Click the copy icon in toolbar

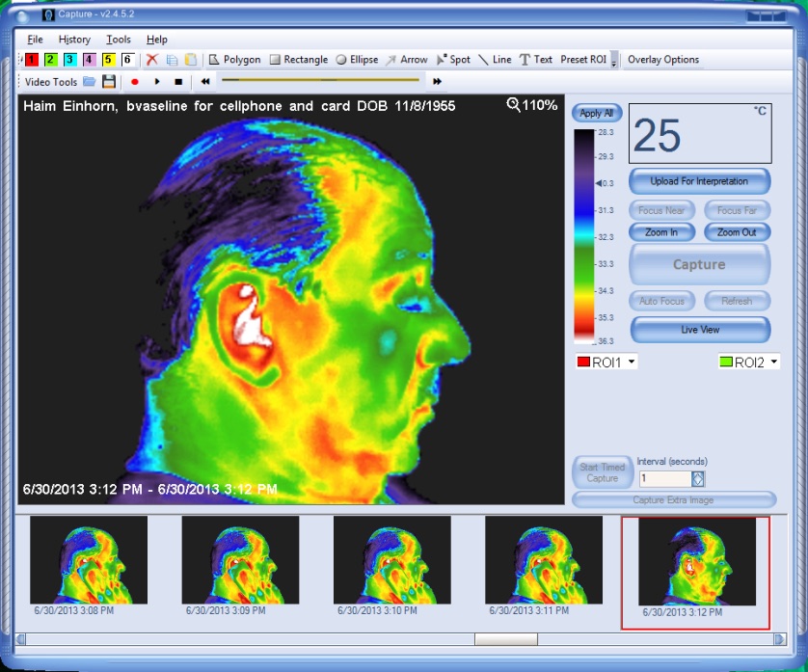pyautogui.click(x=172, y=61)
